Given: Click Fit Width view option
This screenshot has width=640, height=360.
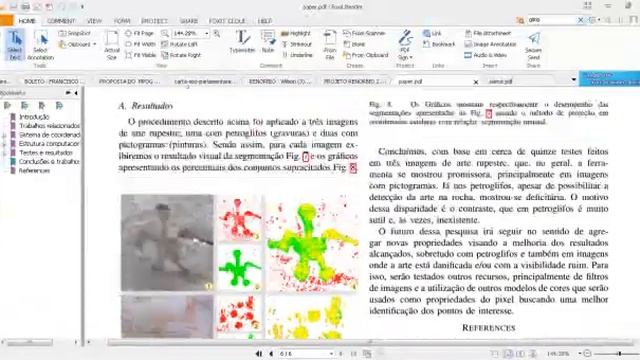Looking at the screenshot, I should (x=140, y=44).
